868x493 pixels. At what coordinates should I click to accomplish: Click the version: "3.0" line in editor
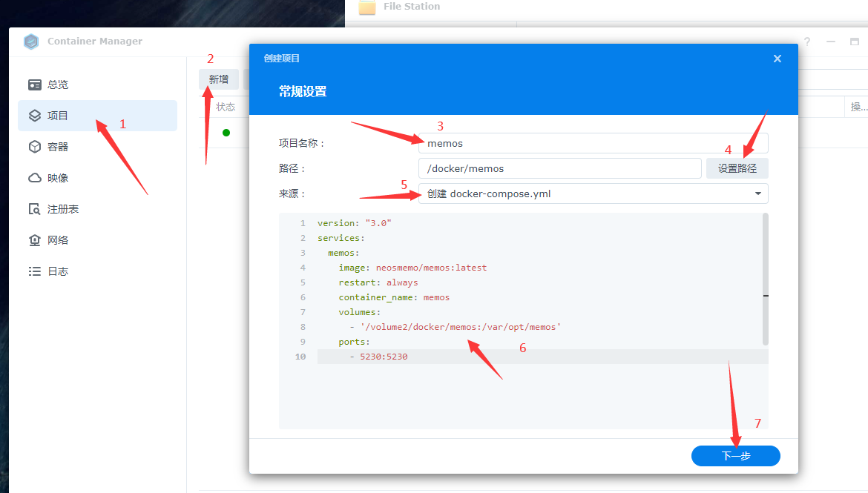click(355, 223)
